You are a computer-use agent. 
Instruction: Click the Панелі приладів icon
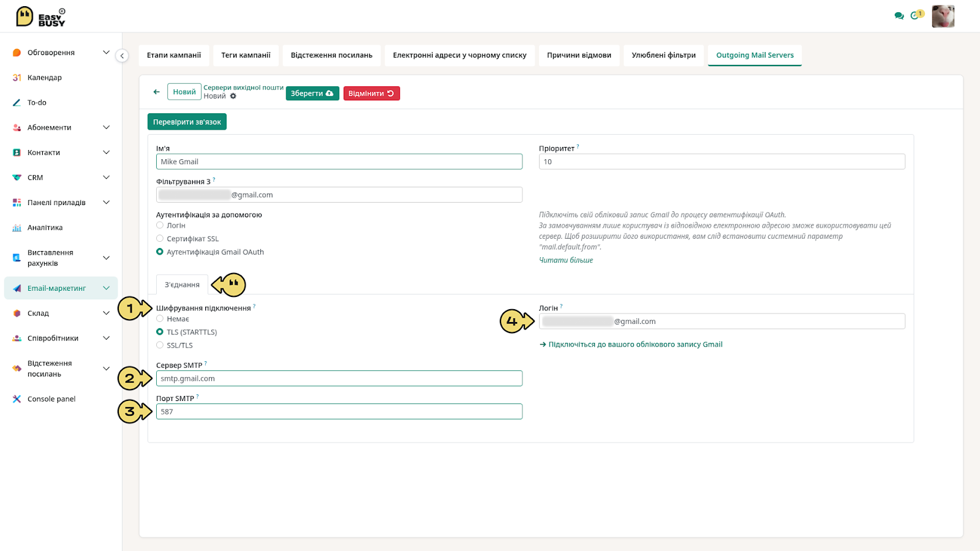17,203
